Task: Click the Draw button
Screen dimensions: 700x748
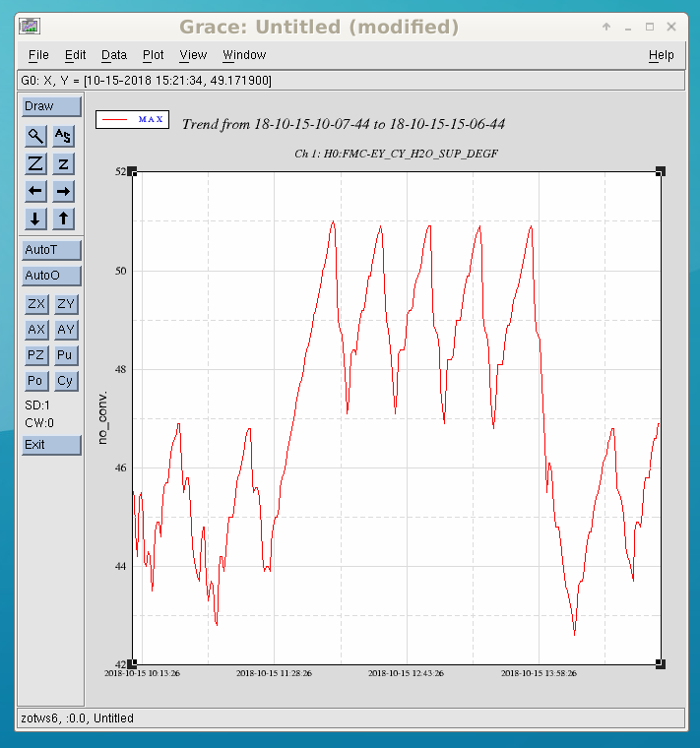Action: [51, 106]
